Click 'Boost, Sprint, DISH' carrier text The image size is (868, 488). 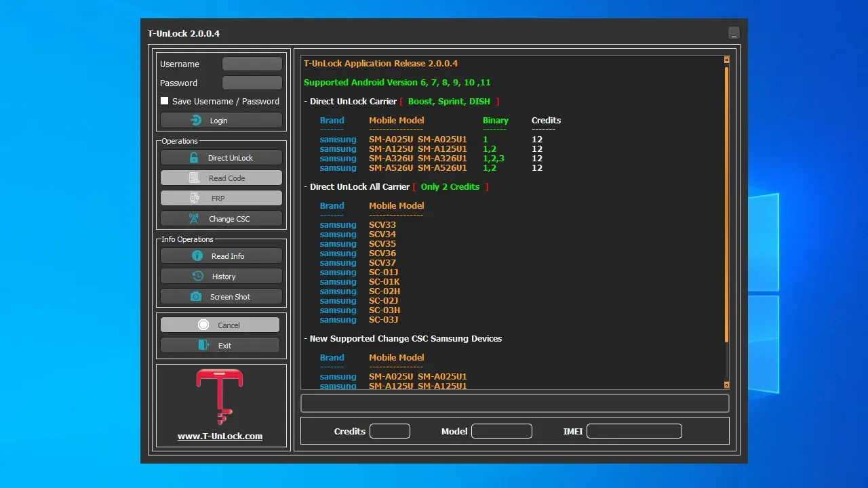click(449, 101)
